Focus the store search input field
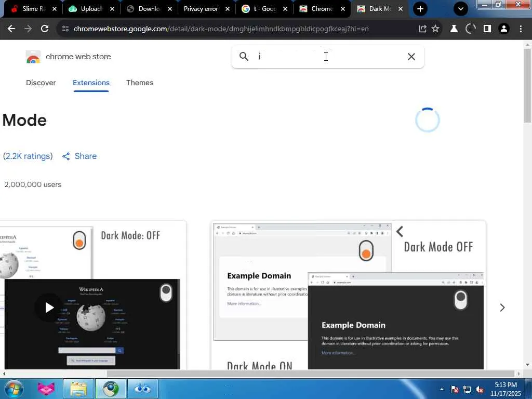Screen dimensions: 532x399 (327, 56)
